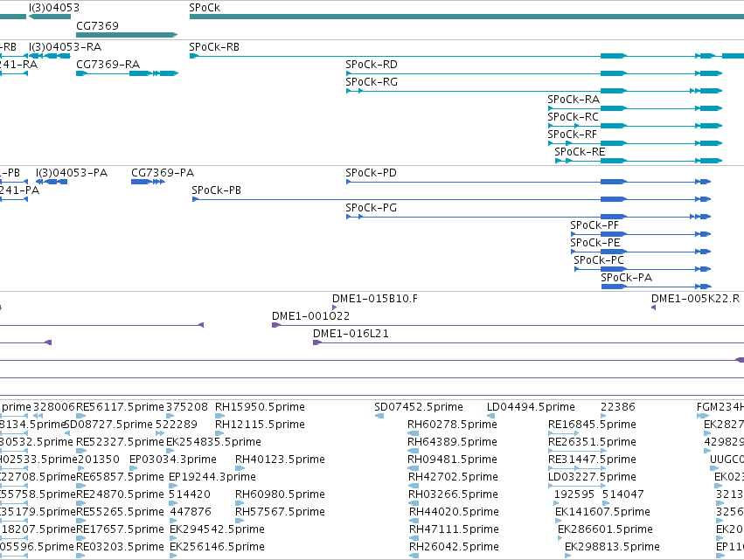This screenshot has height=560, width=744.
Task: Select the SPoCk-PD protein label
Action: tap(371, 173)
